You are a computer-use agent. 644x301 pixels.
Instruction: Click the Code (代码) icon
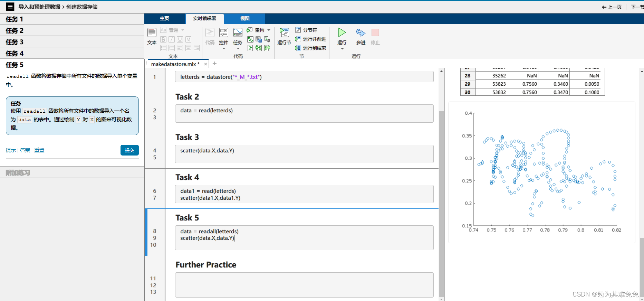pyautogui.click(x=210, y=33)
